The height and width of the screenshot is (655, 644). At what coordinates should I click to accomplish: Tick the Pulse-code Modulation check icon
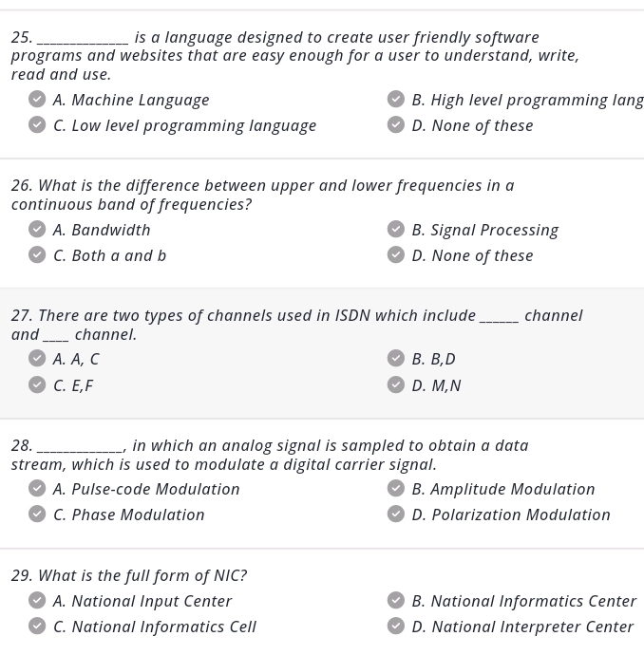[37, 489]
